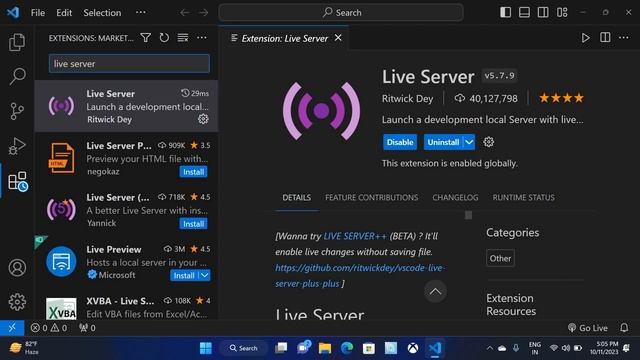Open the Manage gear in activity bar
This screenshot has height=360, width=640.
tap(17, 302)
